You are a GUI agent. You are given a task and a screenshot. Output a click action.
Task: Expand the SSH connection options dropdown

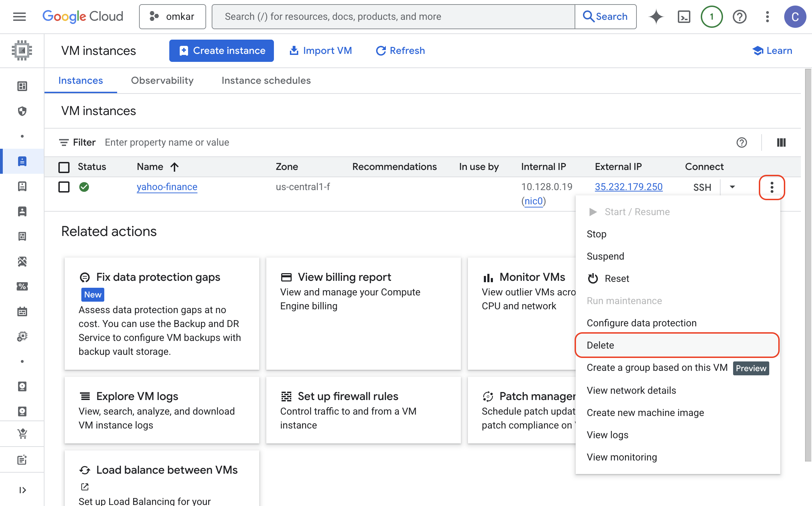pos(732,187)
